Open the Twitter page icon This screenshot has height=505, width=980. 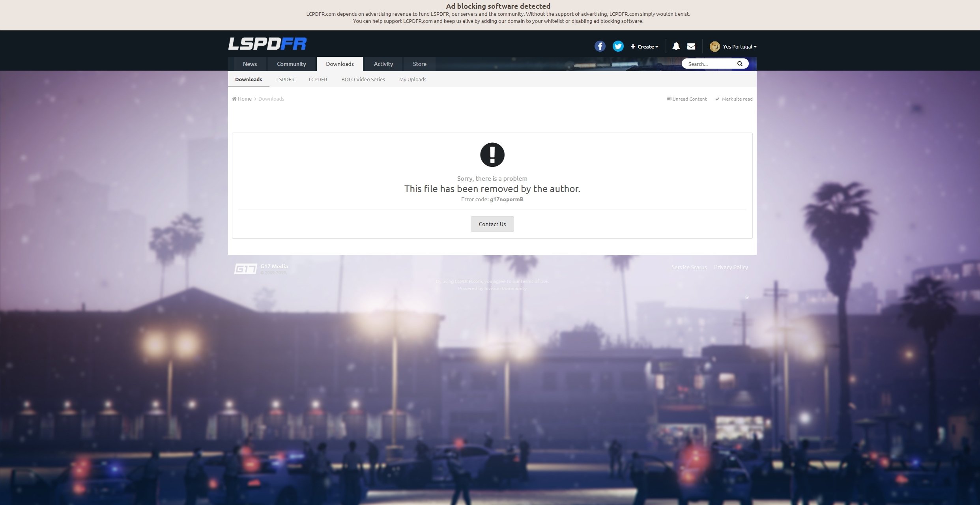[618, 46]
